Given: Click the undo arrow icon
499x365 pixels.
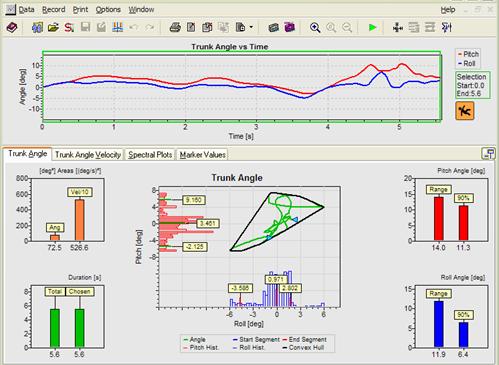Looking at the screenshot, I should [x=134, y=27].
